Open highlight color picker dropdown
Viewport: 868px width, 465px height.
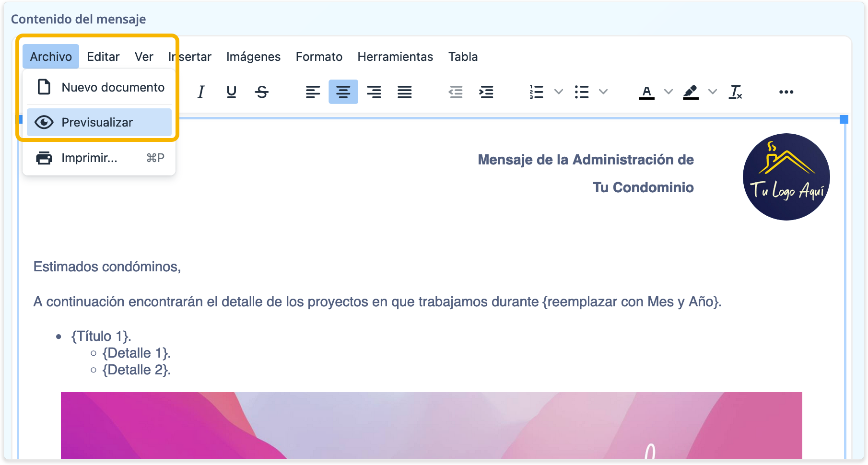pos(713,92)
